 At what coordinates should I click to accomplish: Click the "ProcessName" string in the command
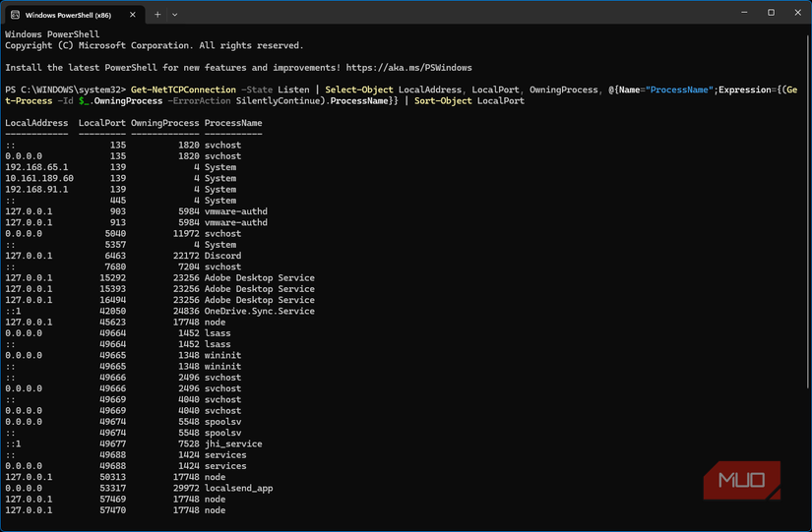click(679, 89)
